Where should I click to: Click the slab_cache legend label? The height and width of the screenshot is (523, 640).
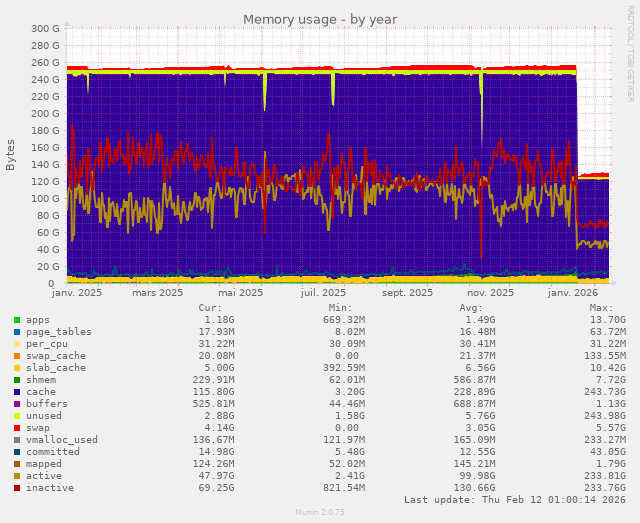55,368
